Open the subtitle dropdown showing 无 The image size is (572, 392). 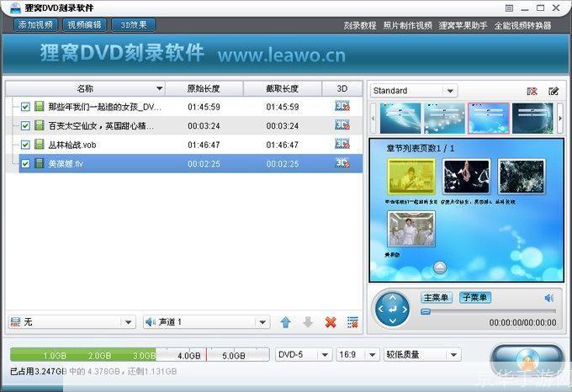71,322
